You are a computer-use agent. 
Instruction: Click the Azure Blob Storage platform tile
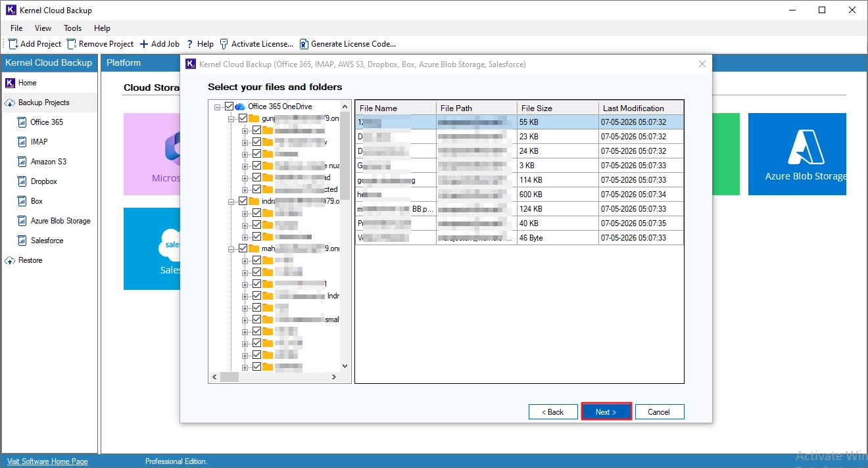point(797,154)
